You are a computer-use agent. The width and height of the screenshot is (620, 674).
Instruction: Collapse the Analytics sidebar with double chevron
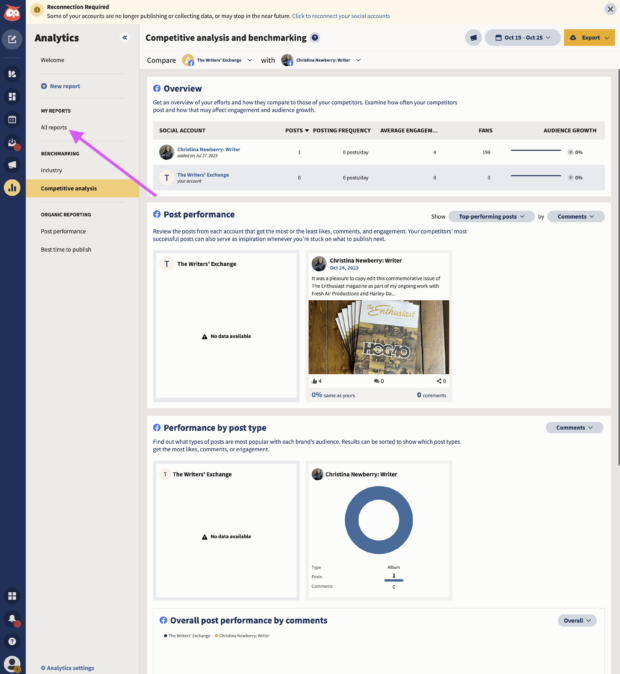[x=125, y=38]
